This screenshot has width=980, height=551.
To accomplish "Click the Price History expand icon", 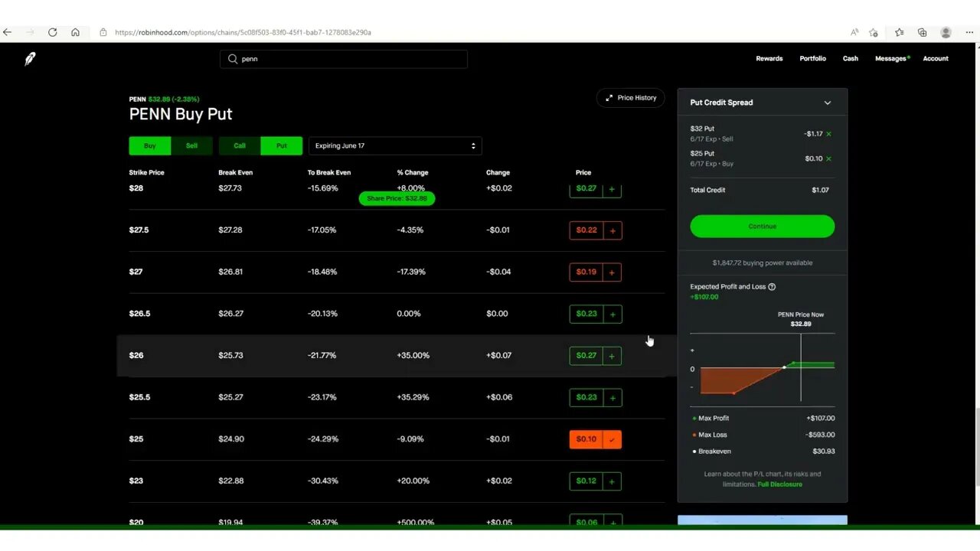I will pos(609,98).
